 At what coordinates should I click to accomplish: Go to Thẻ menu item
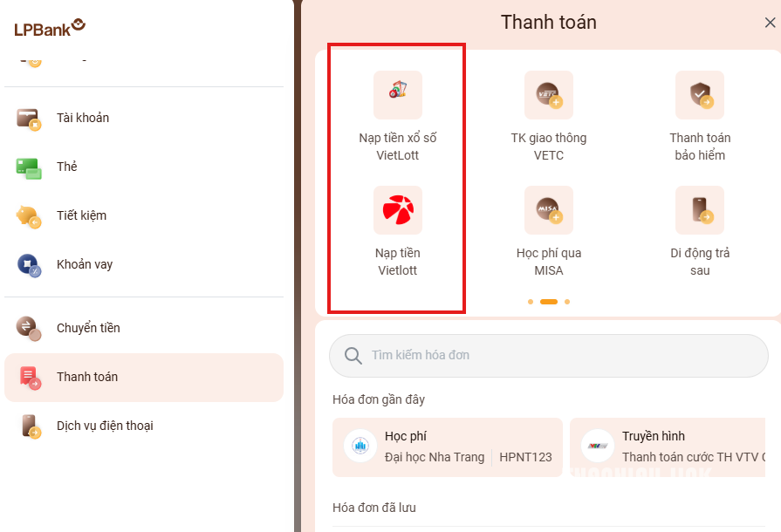click(x=144, y=167)
